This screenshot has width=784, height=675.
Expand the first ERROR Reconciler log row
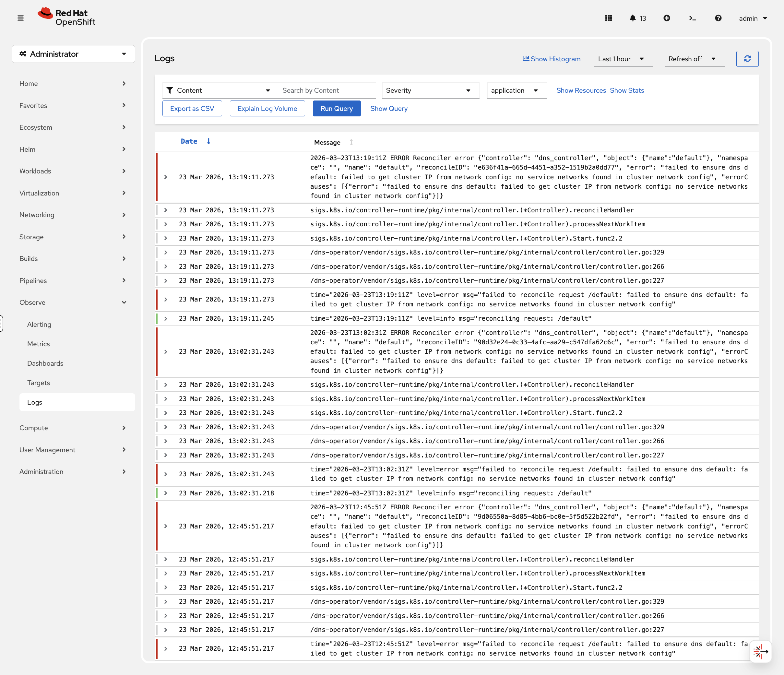coord(166,177)
